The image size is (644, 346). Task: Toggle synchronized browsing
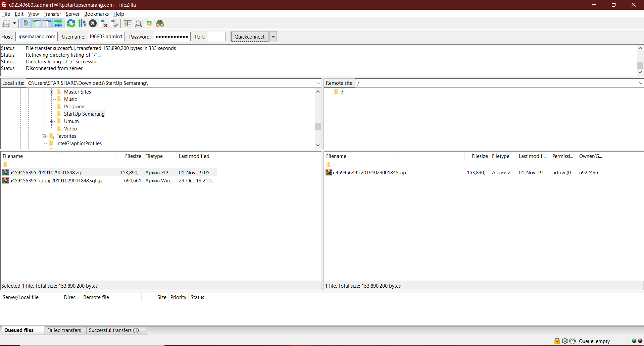tap(149, 23)
